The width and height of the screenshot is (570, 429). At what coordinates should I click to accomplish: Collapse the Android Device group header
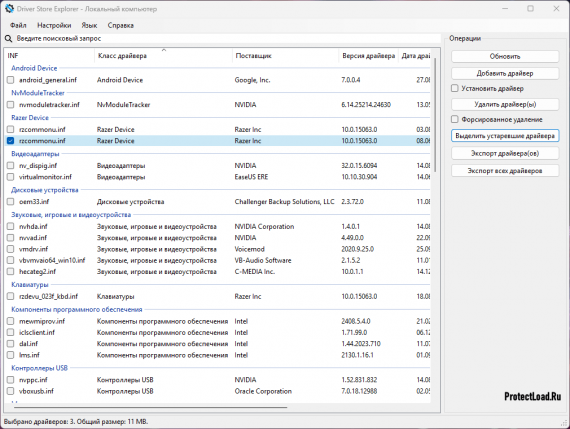(34, 68)
